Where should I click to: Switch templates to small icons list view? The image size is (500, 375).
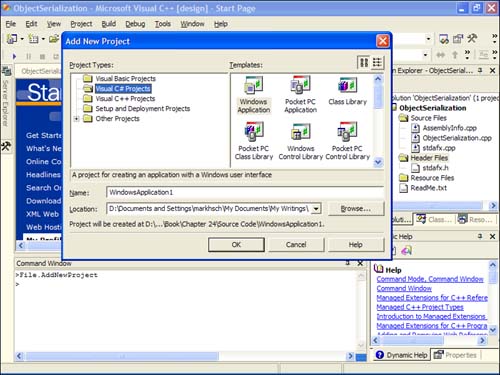(377, 63)
